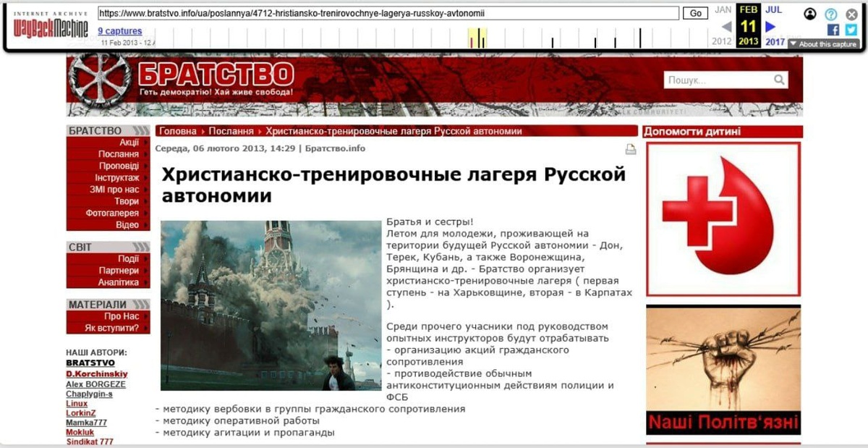Screen dimensions: 868x448
Task: Select JUL month in Wayback calendar
Action: 773,9
